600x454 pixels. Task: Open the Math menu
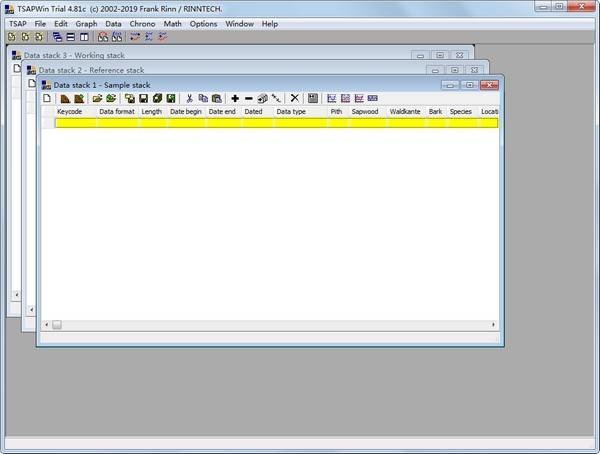click(x=173, y=23)
